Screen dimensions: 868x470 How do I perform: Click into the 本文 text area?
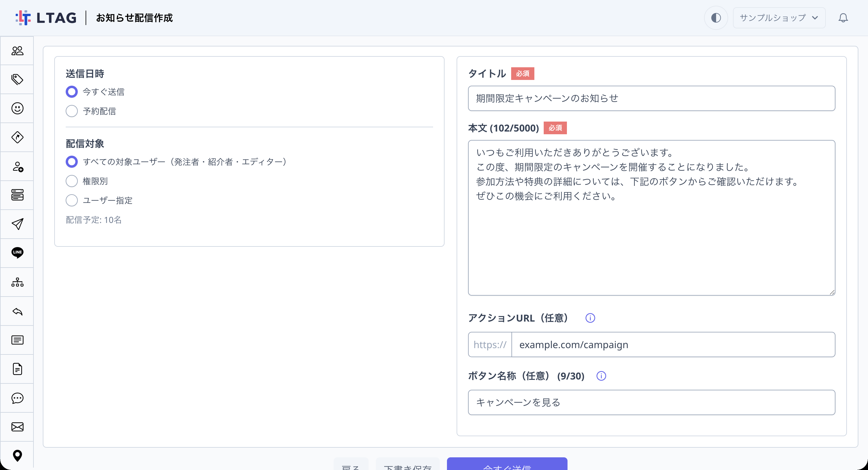651,218
